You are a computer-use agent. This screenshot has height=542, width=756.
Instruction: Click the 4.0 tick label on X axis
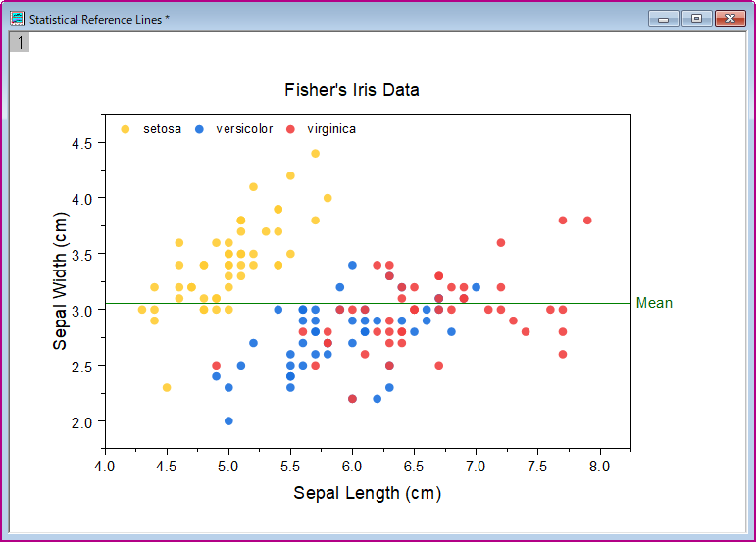[x=105, y=467]
